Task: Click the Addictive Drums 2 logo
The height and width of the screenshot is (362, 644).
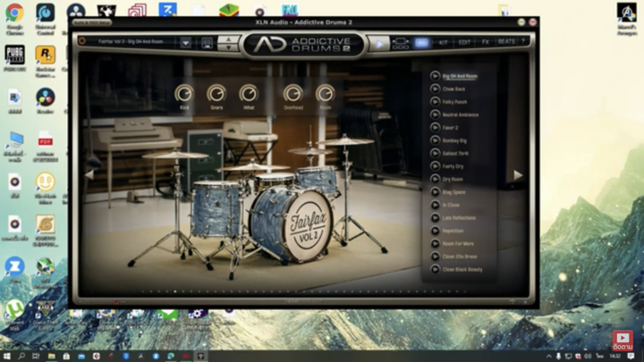Action: coord(303,45)
